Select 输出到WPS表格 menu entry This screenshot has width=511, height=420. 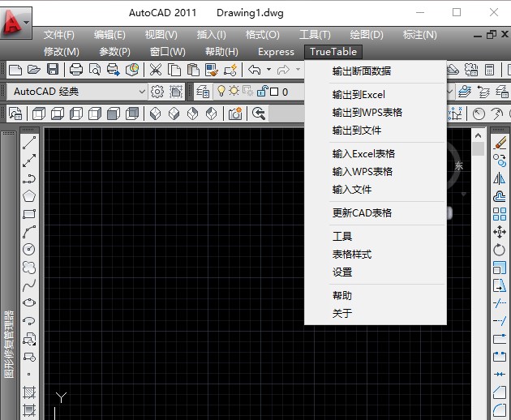[375, 113]
